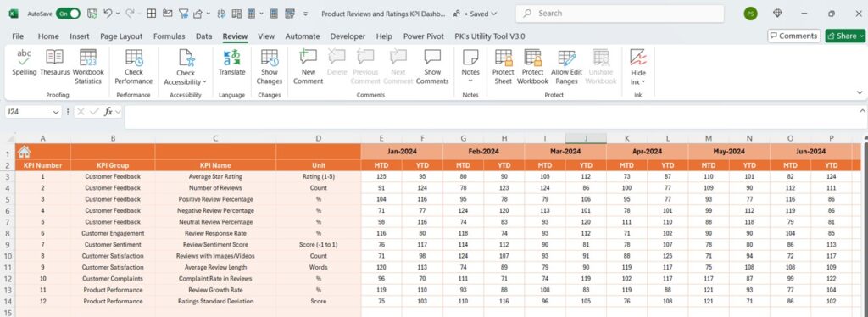Click Show Comments
The height and width of the screenshot is (317, 868).
click(x=432, y=66)
